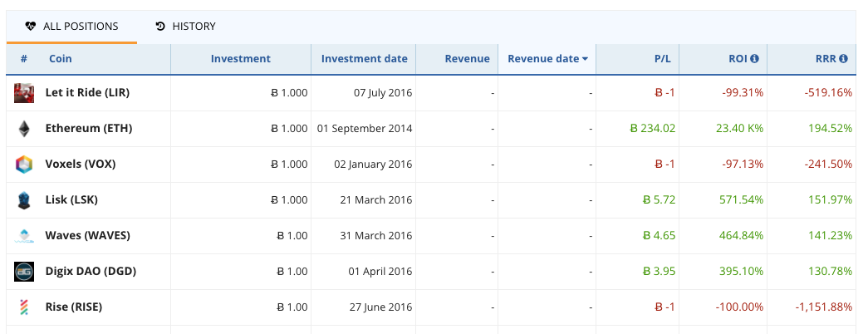
Task: Click the Lisk coin icon
Action: point(24,200)
